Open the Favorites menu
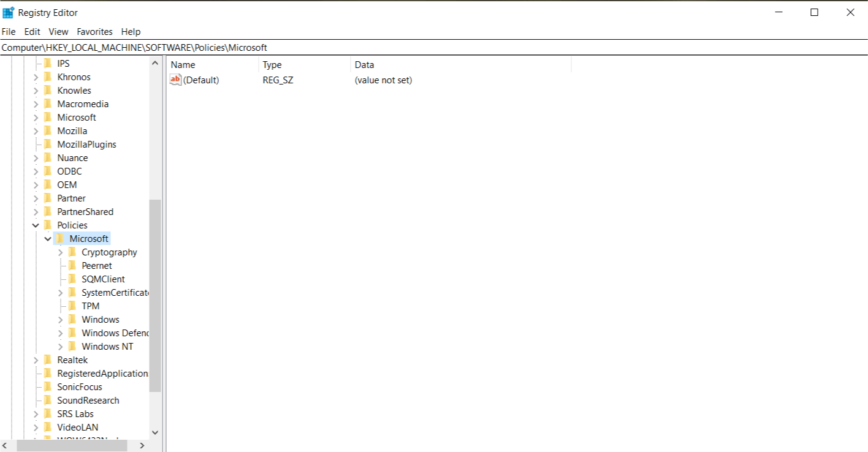Image resolution: width=868 pixels, height=452 pixels. [94, 32]
